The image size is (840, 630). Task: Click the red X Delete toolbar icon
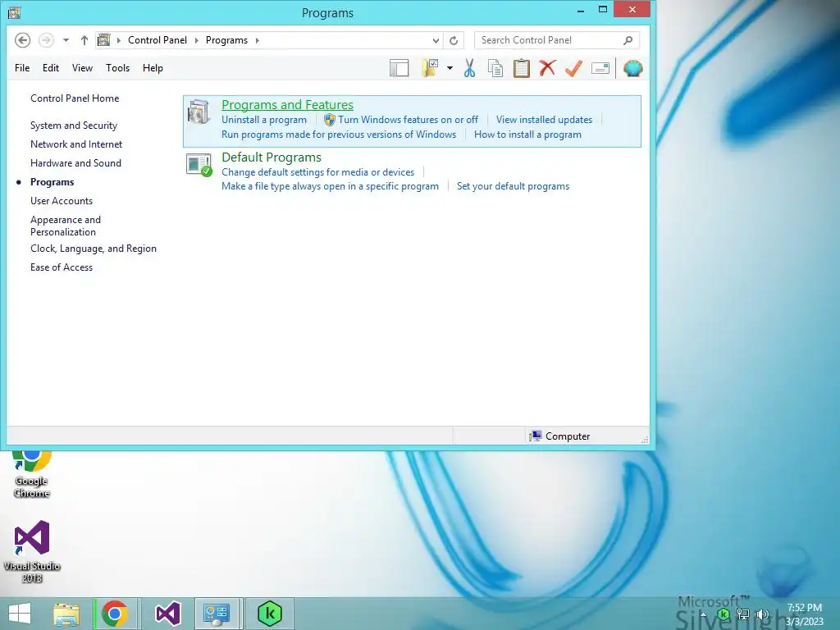pyautogui.click(x=547, y=68)
